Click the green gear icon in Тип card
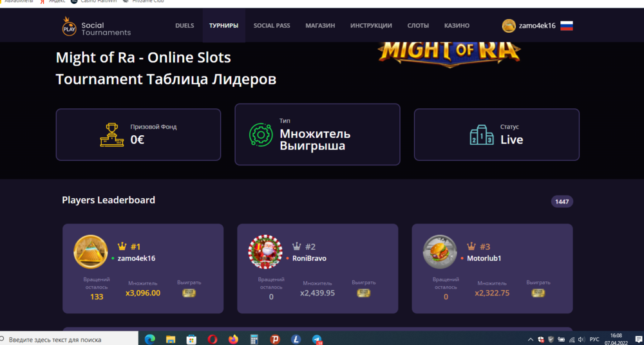This screenshot has width=644, height=345. 261,135
